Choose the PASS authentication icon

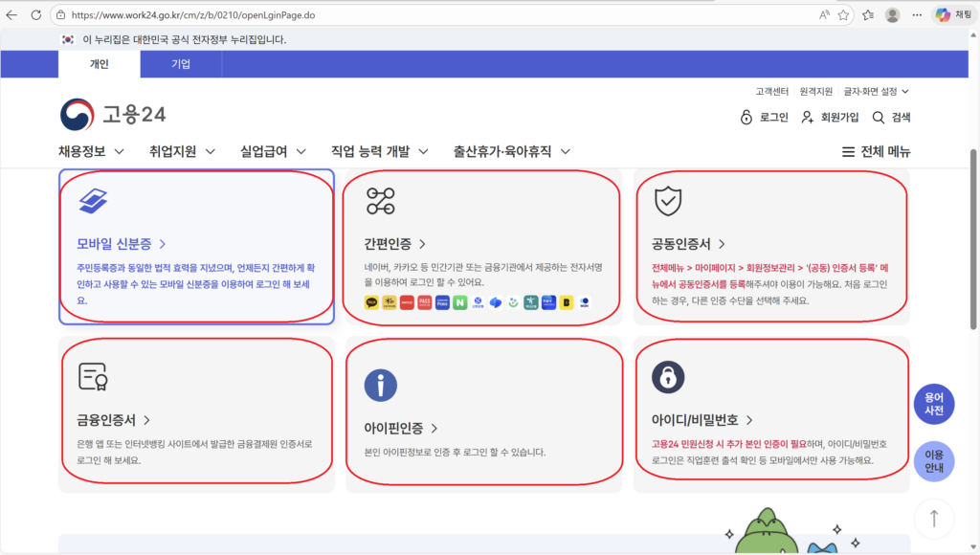pyautogui.click(x=424, y=302)
